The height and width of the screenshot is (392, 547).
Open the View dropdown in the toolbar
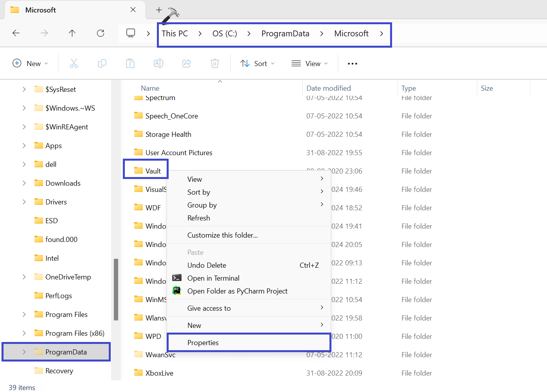[309, 64]
